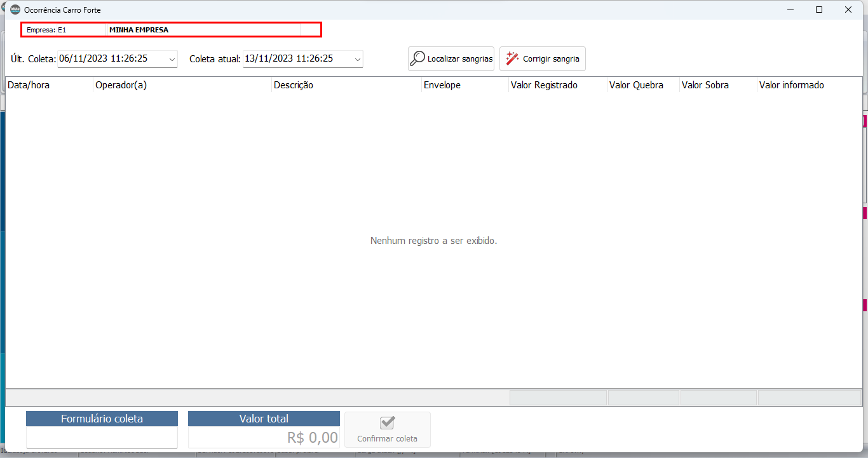Click the Valor Quebra column header
The height and width of the screenshot is (458, 868).
coord(642,85)
